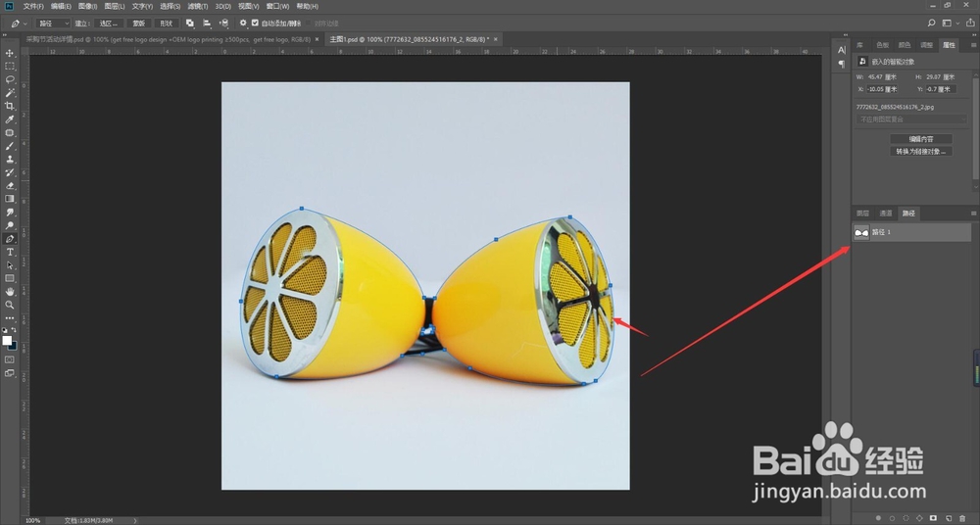Select the Path Selection tool
The width and height of the screenshot is (980, 525).
(x=10, y=265)
